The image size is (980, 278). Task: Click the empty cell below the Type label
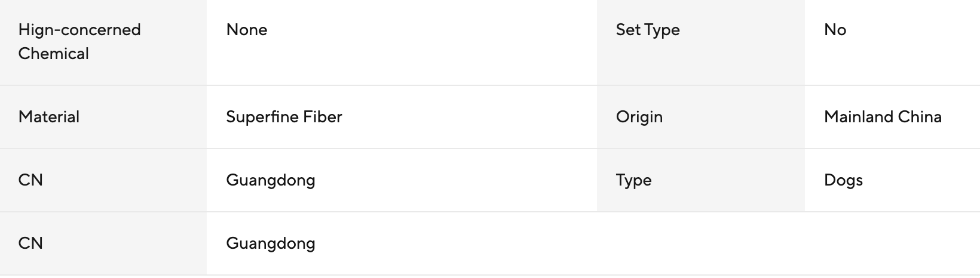pos(700,243)
